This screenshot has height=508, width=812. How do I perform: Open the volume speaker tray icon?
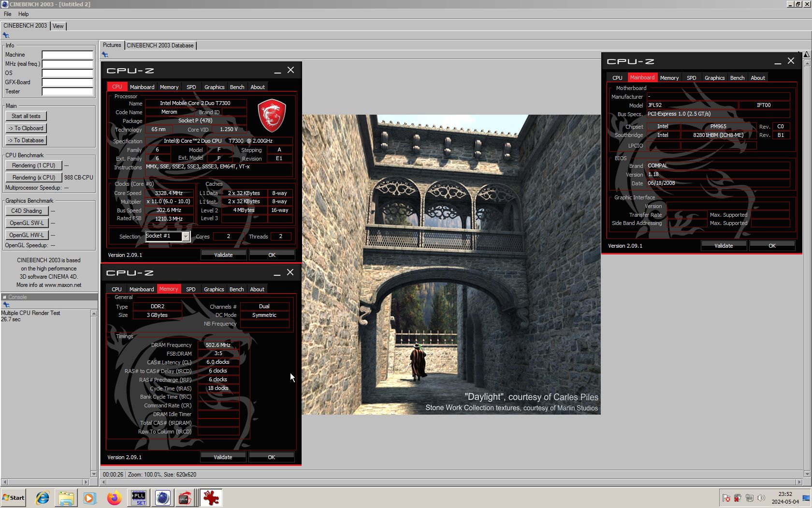(761, 498)
